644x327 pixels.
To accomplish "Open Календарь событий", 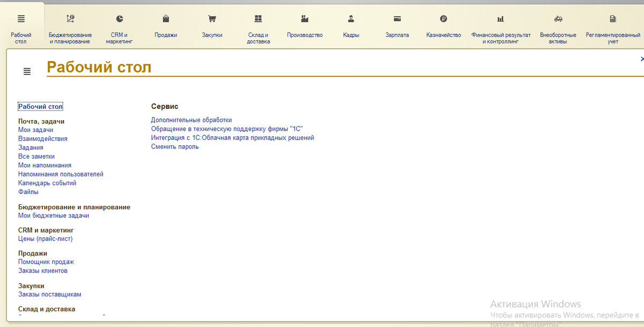I will pyautogui.click(x=47, y=183).
